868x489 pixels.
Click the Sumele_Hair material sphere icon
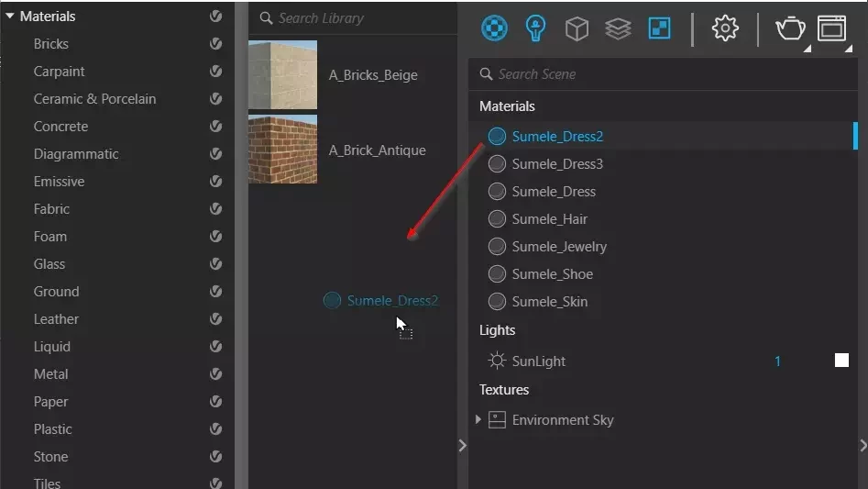(x=497, y=218)
